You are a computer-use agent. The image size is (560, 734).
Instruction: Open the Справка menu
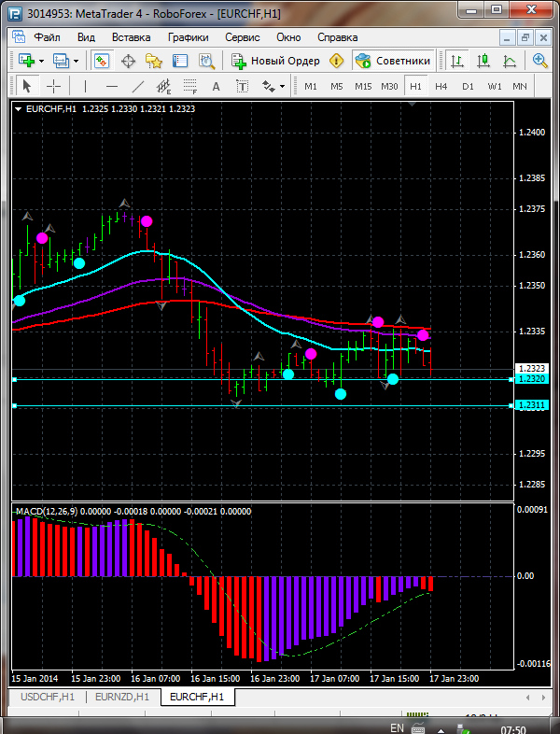tap(337, 37)
